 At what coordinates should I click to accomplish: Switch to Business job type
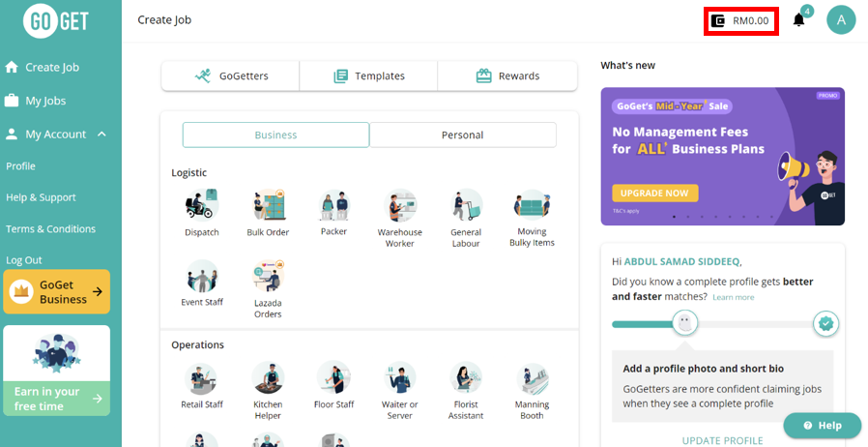pos(275,135)
